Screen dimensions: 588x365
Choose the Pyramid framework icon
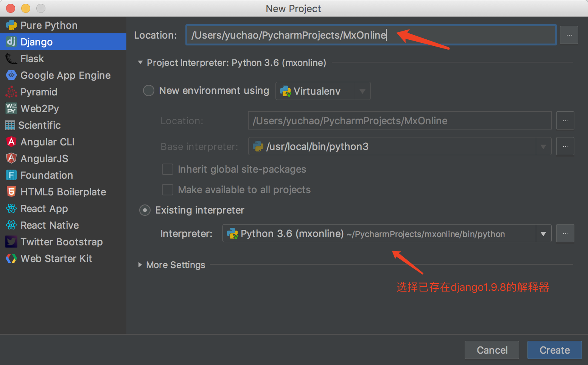pyautogui.click(x=11, y=92)
